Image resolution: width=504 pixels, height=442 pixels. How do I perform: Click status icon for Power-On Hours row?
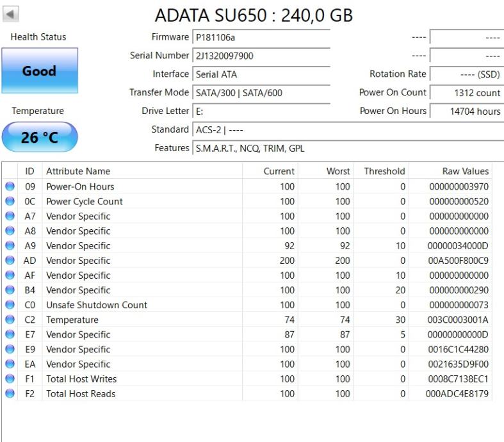click(x=10, y=186)
